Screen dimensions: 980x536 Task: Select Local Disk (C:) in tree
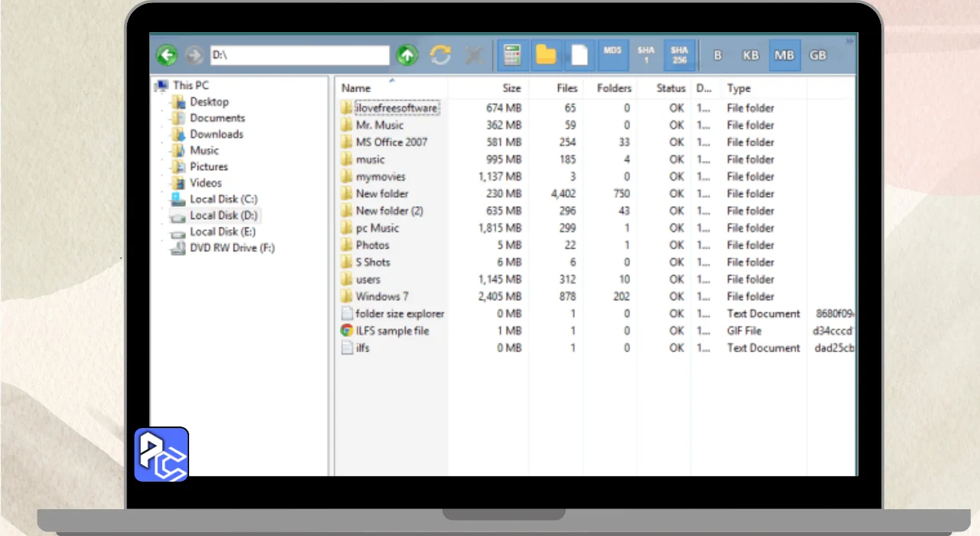tap(223, 199)
